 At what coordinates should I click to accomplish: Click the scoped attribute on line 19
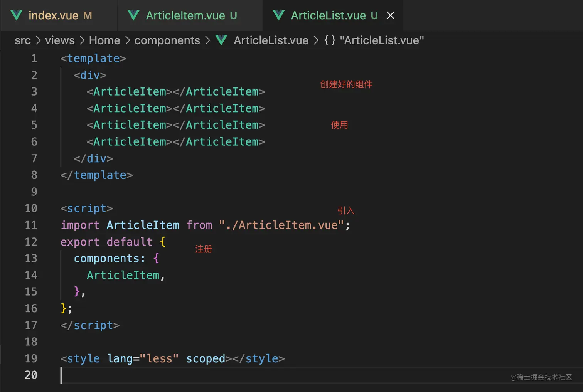point(206,359)
